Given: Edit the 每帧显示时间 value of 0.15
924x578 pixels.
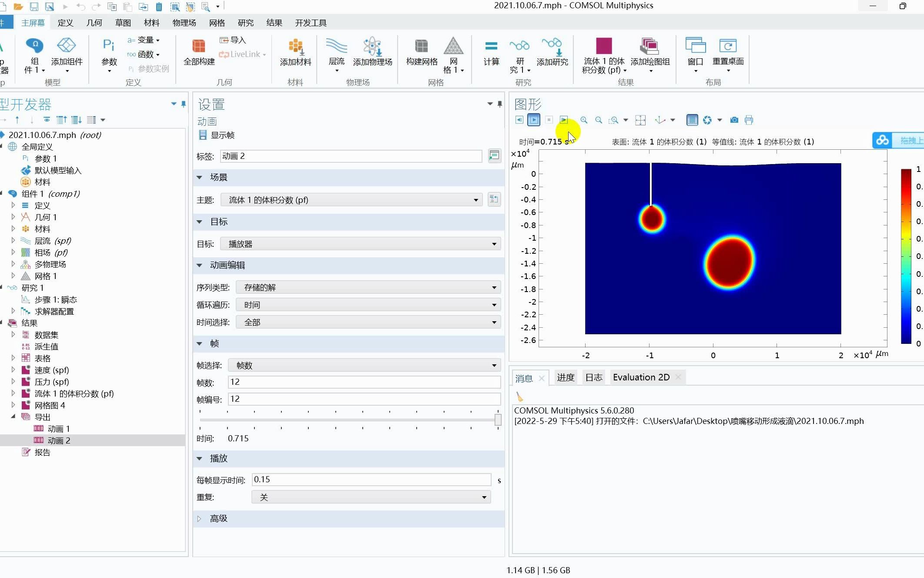Looking at the screenshot, I should [371, 479].
